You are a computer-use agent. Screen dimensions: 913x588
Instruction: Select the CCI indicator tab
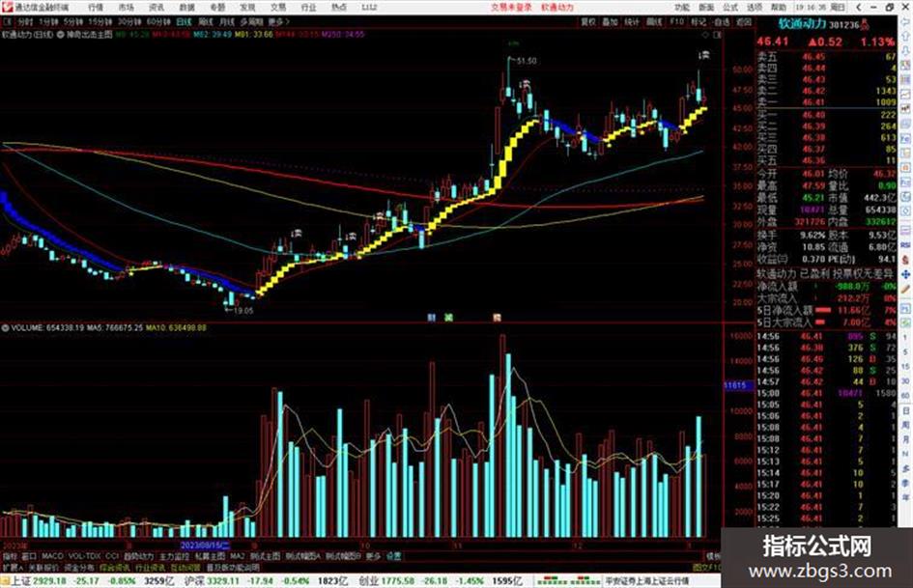click(112, 556)
